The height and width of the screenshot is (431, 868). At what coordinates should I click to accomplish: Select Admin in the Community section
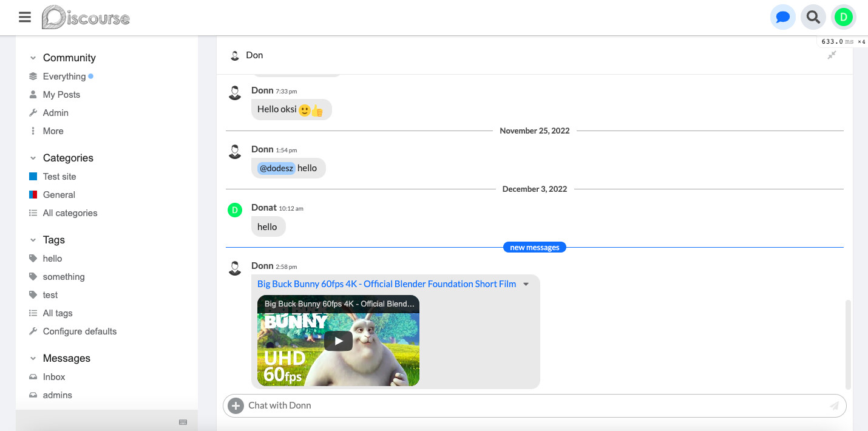point(55,113)
